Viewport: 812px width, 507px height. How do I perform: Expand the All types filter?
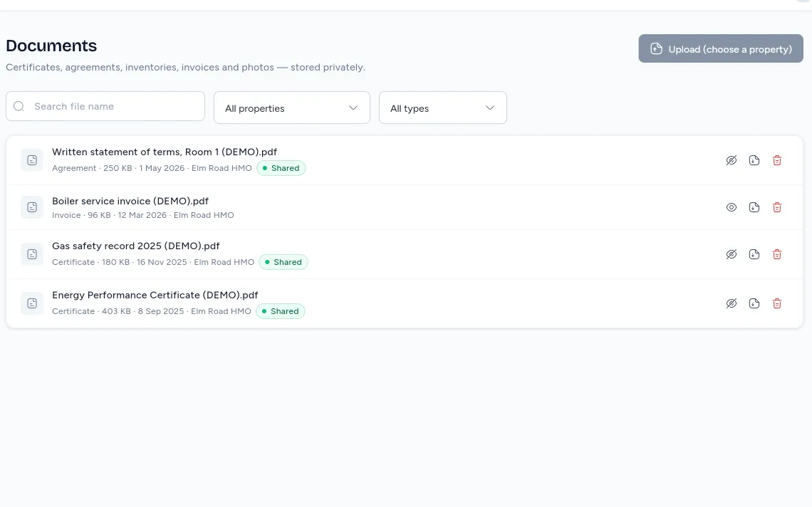(443, 108)
